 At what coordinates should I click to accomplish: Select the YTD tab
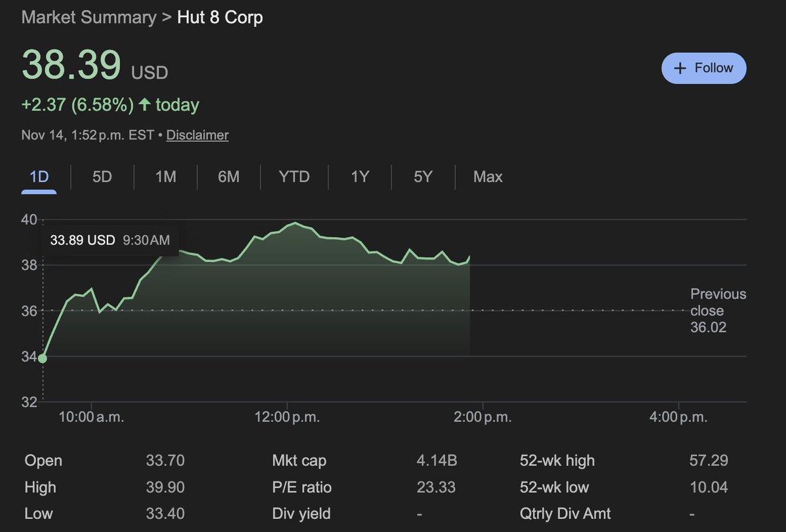(x=294, y=177)
